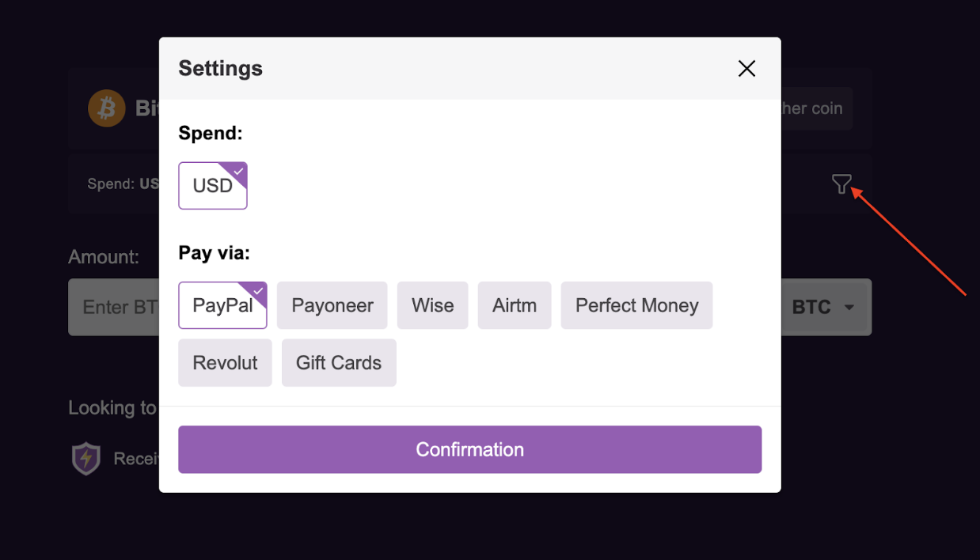980x560 pixels.
Task: Click the X to close Settings
Action: tap(746, 69)
